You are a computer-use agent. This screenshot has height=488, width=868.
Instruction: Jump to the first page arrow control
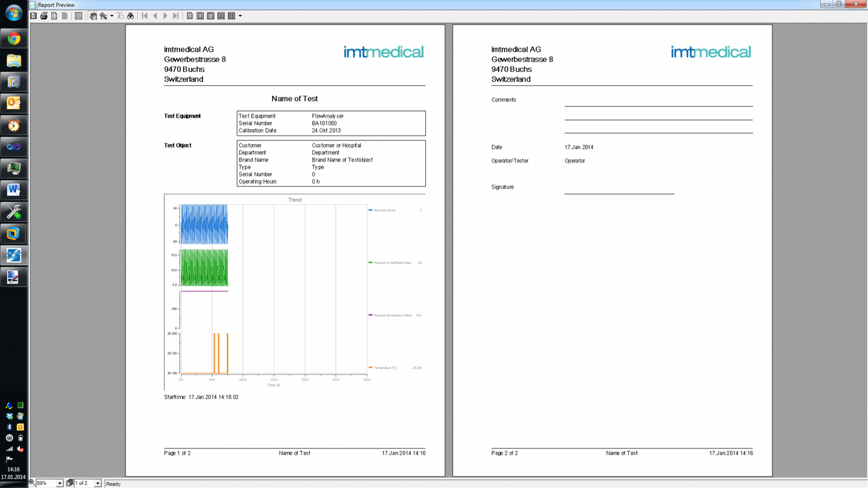(x=144, y=15)
